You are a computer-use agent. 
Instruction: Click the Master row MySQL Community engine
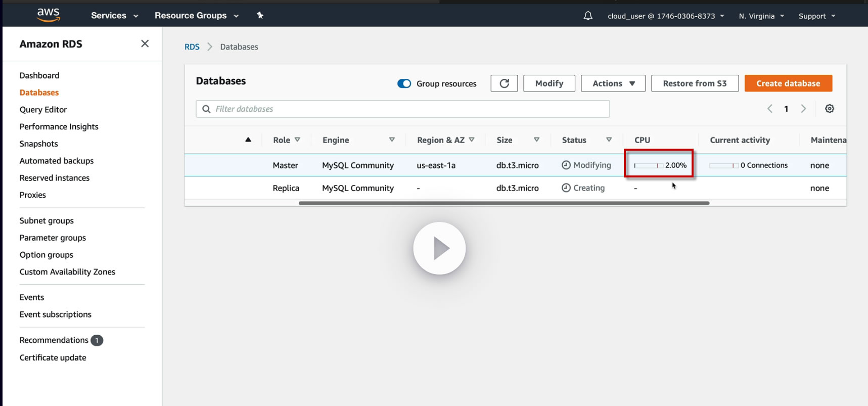point(358,165)
